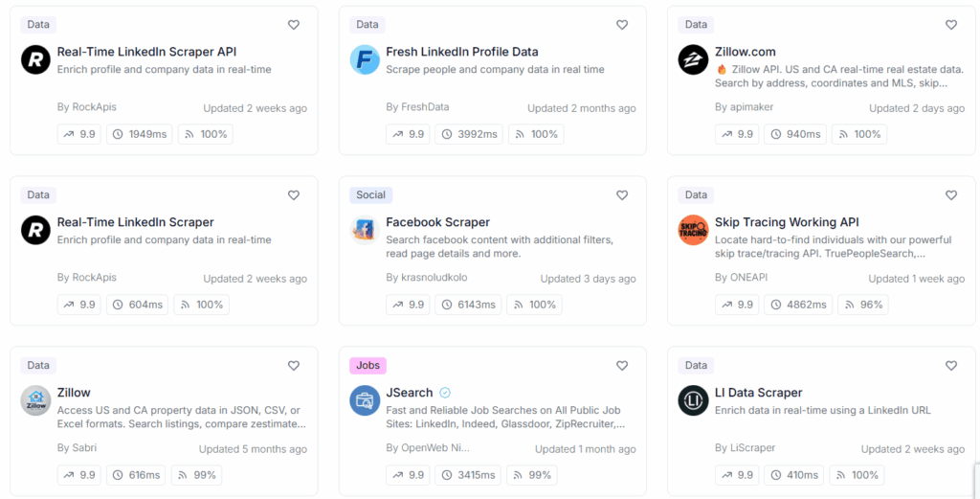Click the JSearch verified badge icon

click(445, 393)
